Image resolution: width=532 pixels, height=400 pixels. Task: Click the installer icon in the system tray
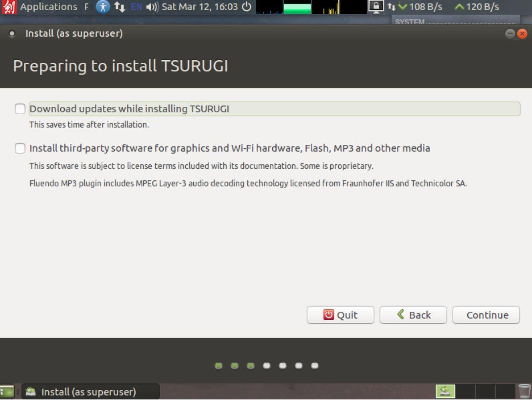pos(445,391)
